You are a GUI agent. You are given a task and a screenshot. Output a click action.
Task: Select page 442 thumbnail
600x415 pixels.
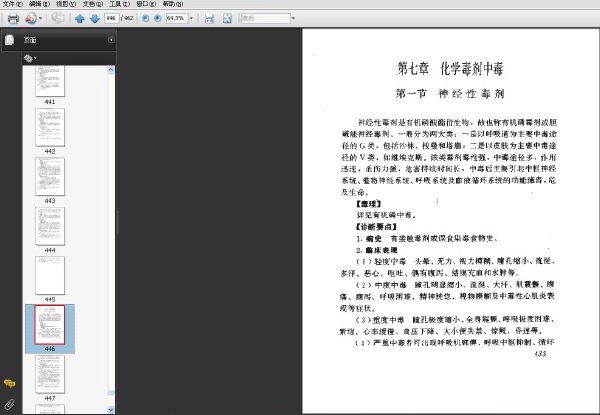point(50,127)
